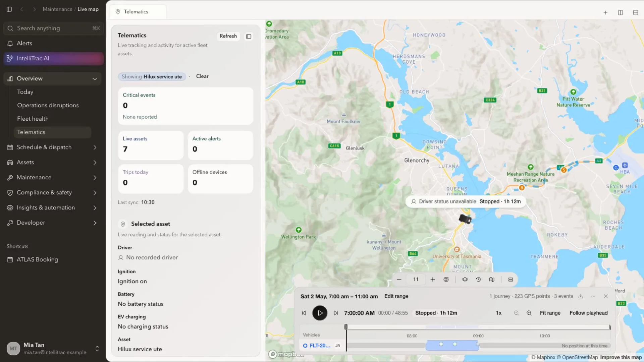Click the Refresh button

pos(228,36)
